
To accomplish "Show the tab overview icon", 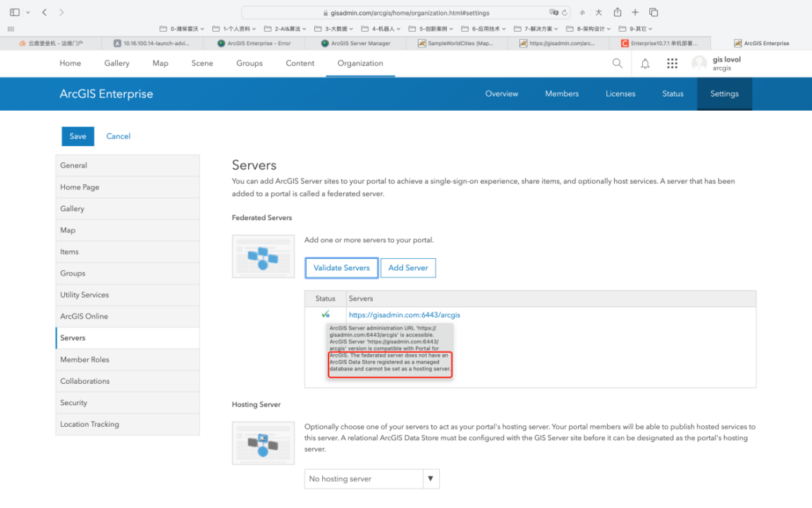I will (653, 12).
